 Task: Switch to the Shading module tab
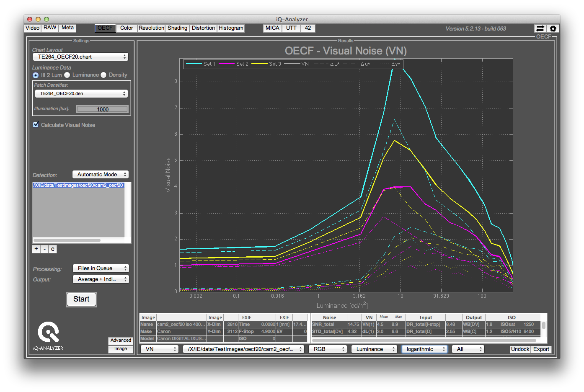click(177, 28)
